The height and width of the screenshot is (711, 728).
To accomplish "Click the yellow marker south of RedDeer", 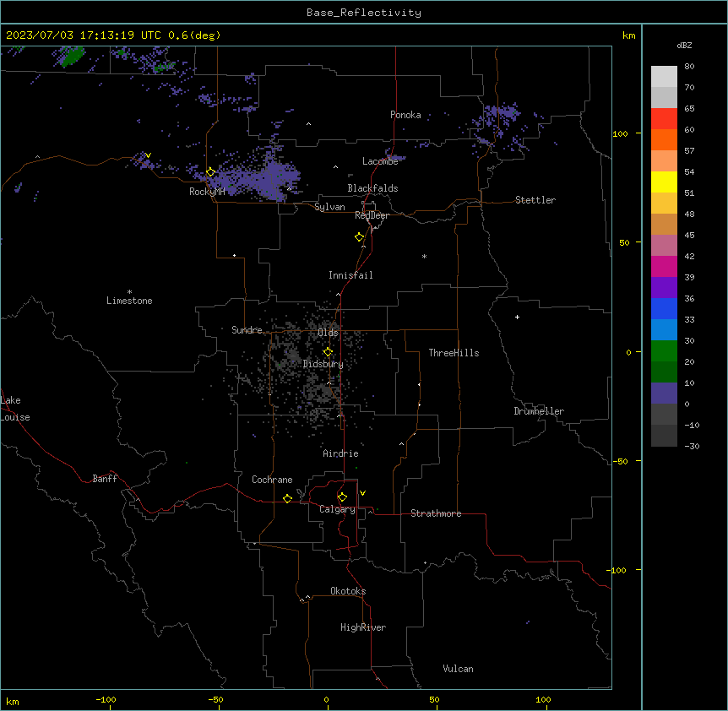I will [x=359, y=237].
